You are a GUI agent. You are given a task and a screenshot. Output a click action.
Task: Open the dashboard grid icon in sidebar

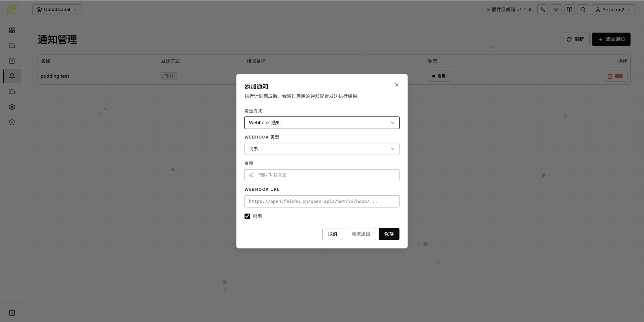click(x=12, y=30)
